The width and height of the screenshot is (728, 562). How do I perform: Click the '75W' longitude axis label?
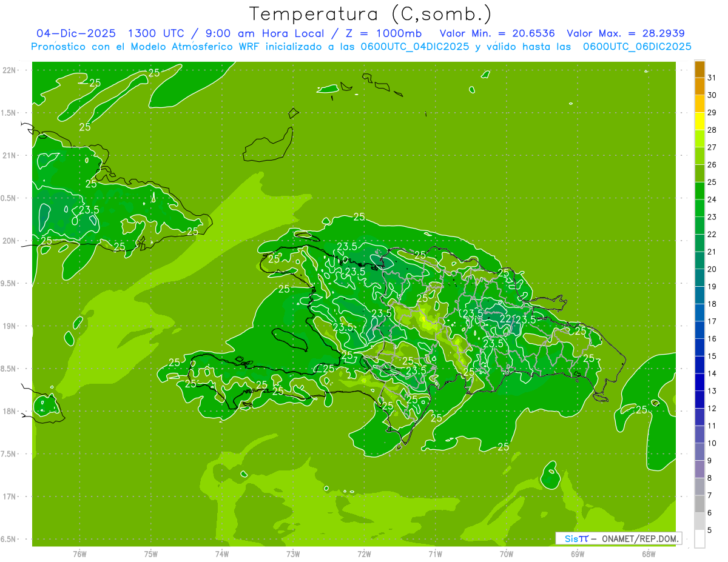pos(151,554)
